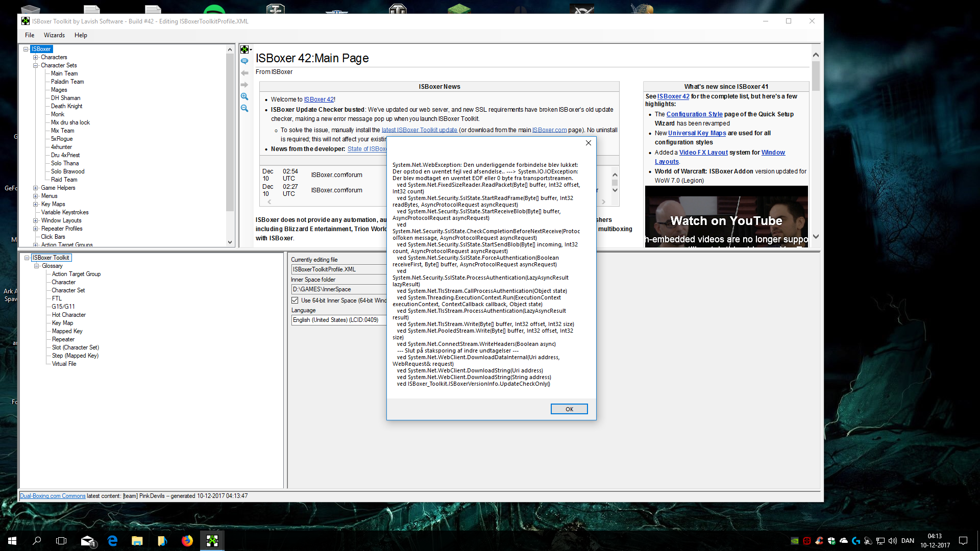This screenshot has width=980, height=551.
Task: Open the Help menu
Action: click(81, 35)
